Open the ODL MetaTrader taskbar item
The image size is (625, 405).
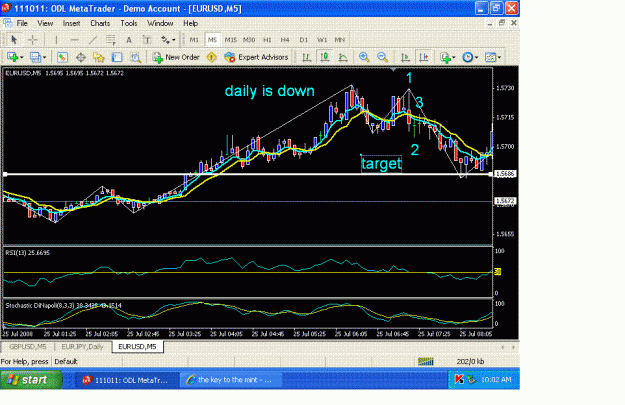pos(126,380)
